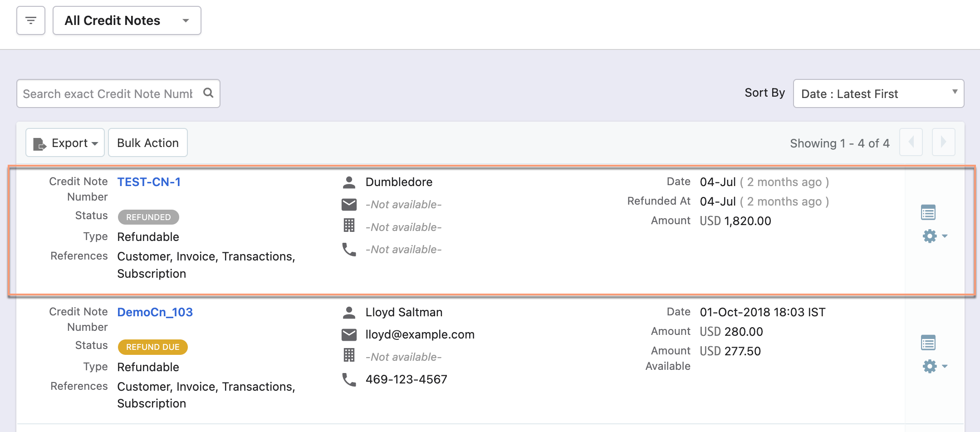Open the Sort By dropdown
The width and height of the screenshot is (980, 432).
click(x=878, y=94)
